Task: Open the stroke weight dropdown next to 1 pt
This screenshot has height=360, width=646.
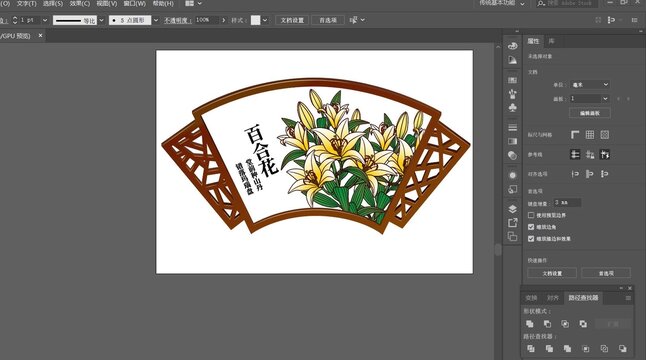Action: tap(45, 20)
